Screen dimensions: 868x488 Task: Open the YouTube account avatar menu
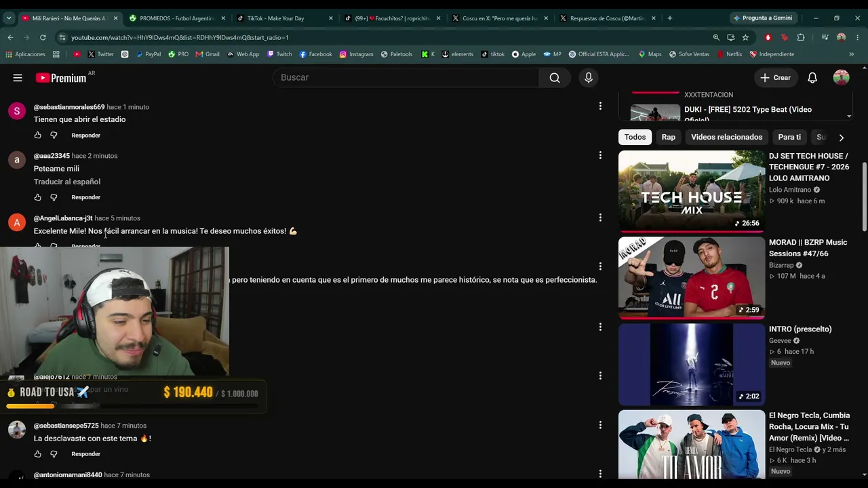point(842,78)
